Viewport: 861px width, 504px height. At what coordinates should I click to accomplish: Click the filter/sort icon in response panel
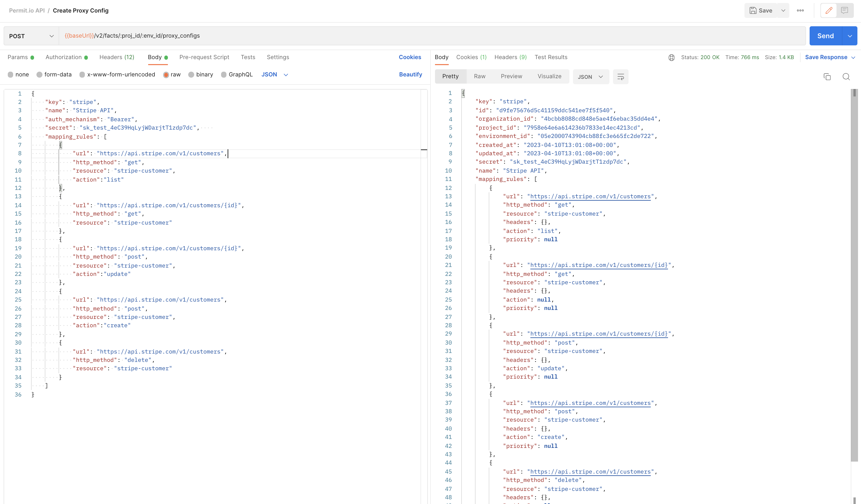click(x=621, y=76)
